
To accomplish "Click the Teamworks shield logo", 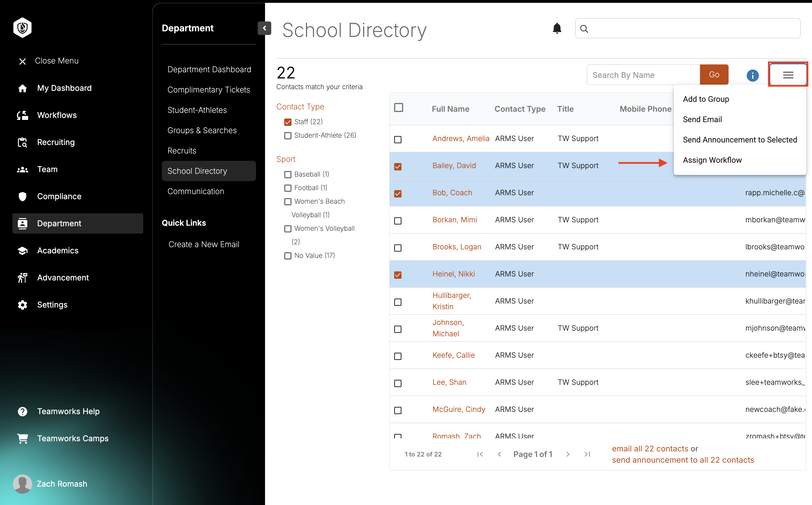I will [22, 27].
